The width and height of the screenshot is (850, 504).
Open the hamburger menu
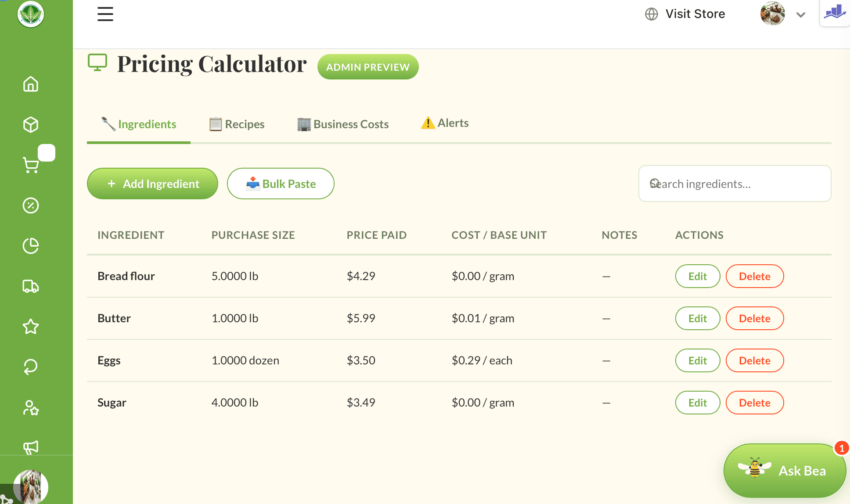coord(105,14)
